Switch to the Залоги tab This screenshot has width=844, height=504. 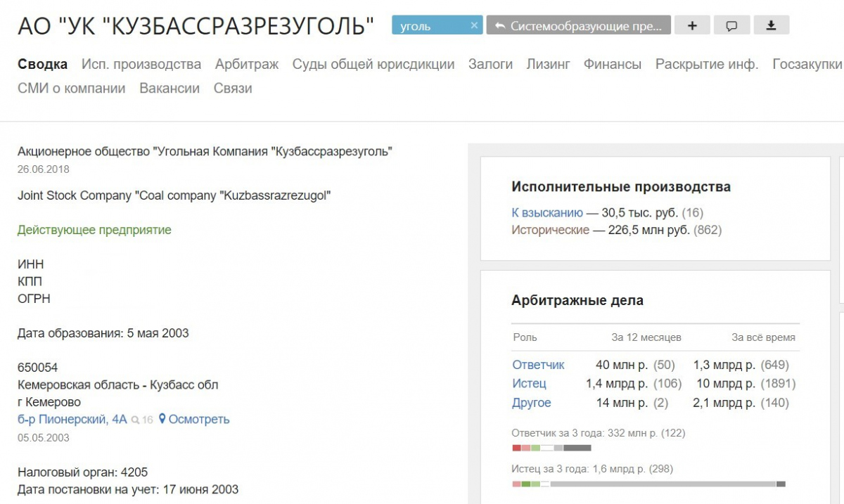click(490, 64)
